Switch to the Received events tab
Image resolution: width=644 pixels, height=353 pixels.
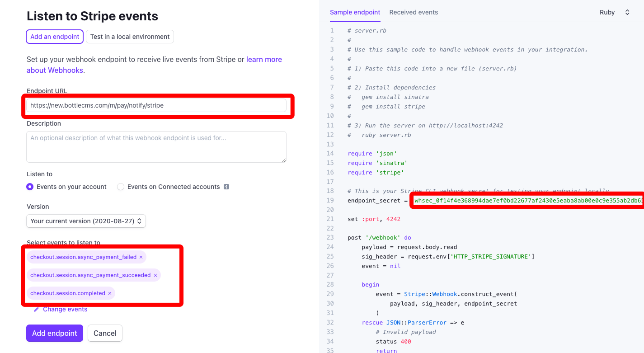click(x=414, y=12)
